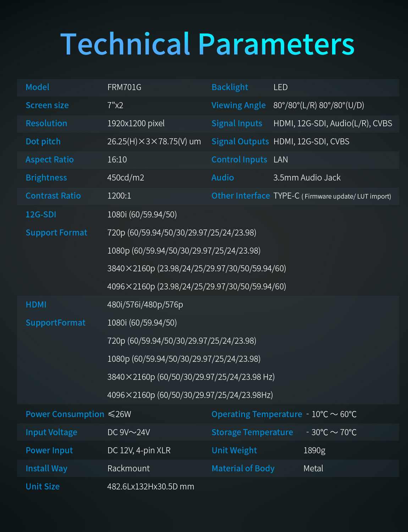Screen dimensions: 408x532
Task: Click the Technical Parameters heading
Action: coord(208,44)
